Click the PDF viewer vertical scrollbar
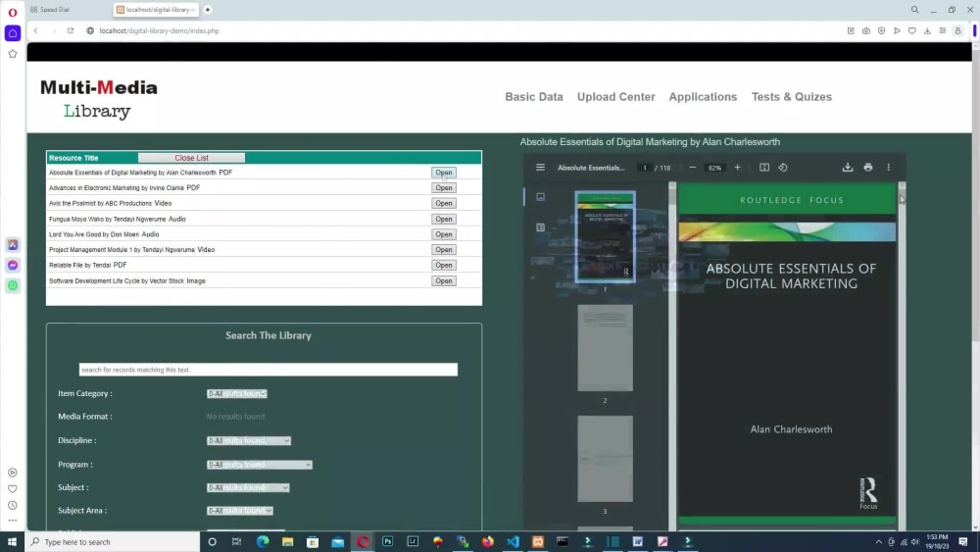Screen dimensions: 980x552 902,355
